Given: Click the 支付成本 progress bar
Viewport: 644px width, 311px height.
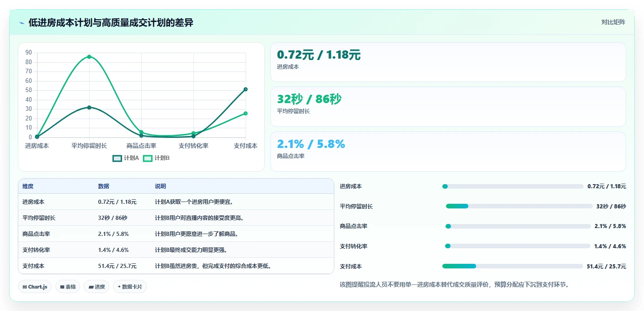Looking at the screenshot, I should (513, 266).
